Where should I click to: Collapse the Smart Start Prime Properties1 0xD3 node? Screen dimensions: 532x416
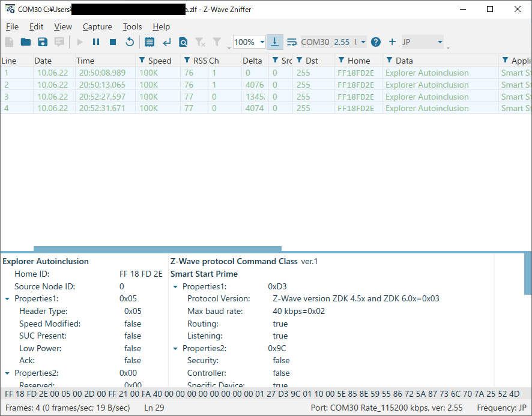click(x=175, y=287)
